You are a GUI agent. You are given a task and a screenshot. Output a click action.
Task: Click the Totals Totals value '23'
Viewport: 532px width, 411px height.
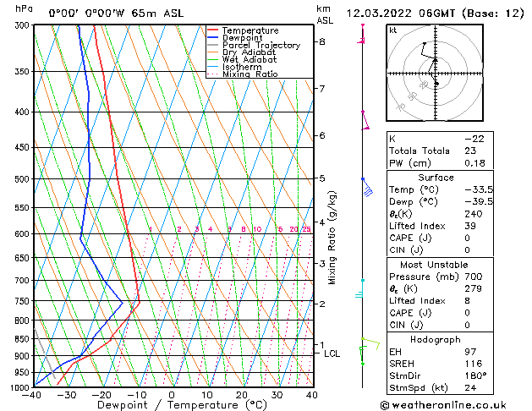pos(470,151)
